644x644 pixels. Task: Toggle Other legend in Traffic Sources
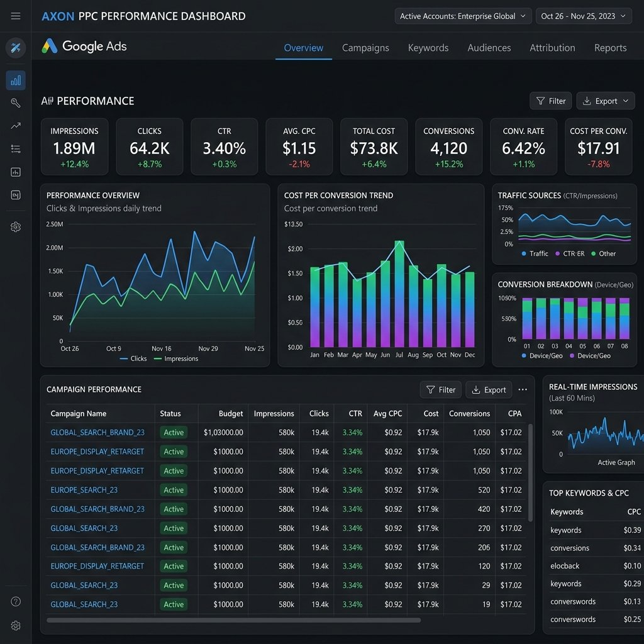pyautogui.click(x=603, y=253)
